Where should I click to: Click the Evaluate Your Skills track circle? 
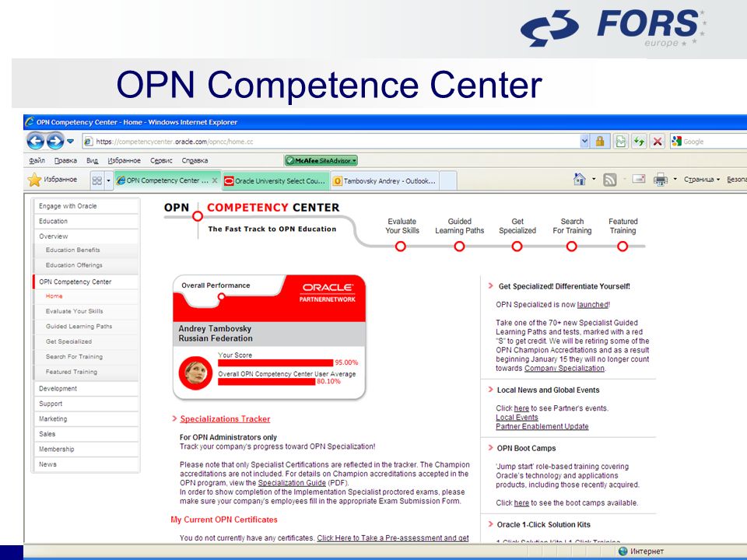pyautogui.click(x=401, y=247)
